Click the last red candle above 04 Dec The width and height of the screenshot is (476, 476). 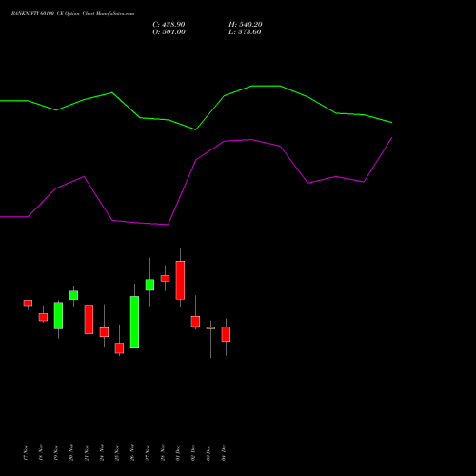(x=226, y=334)
